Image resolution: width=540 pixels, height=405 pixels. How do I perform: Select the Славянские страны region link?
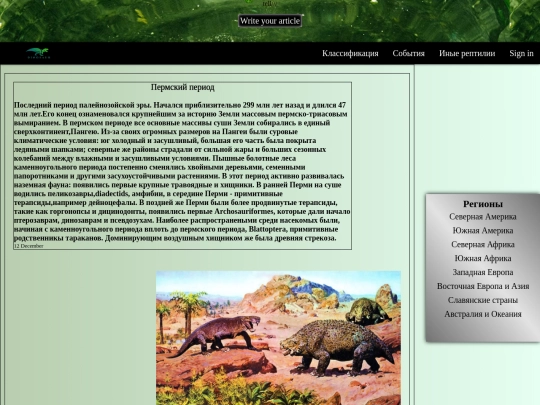tap(482, 300)
